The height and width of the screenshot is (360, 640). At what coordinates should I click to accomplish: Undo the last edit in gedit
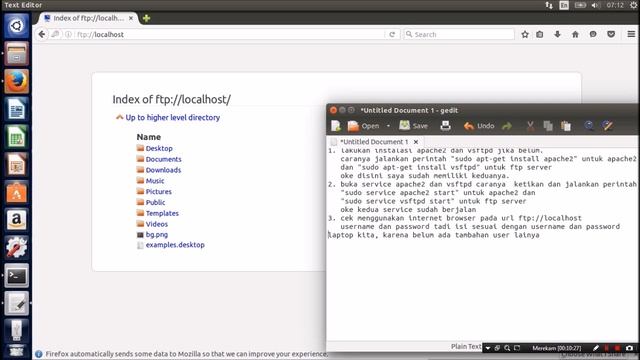coord(479,126)
